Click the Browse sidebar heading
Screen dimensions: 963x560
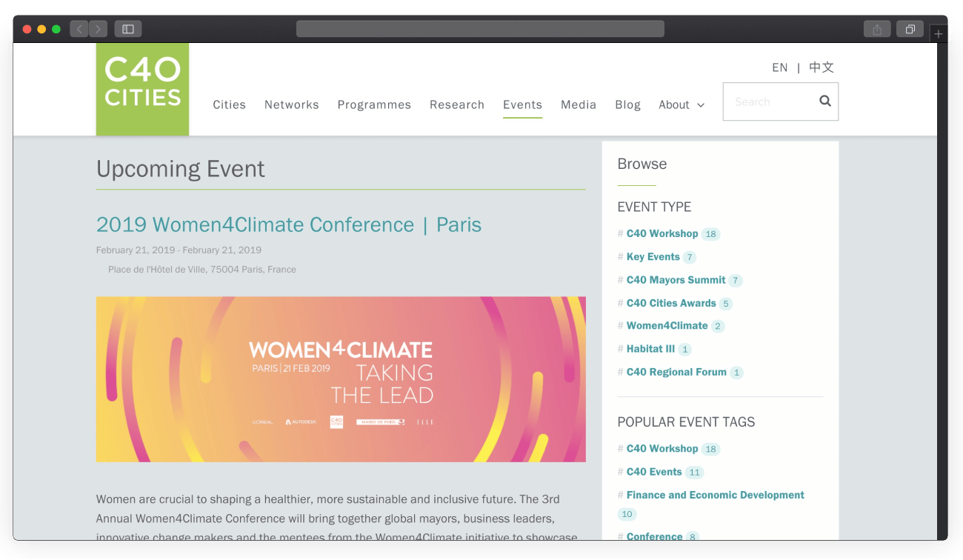pos(642,164)
